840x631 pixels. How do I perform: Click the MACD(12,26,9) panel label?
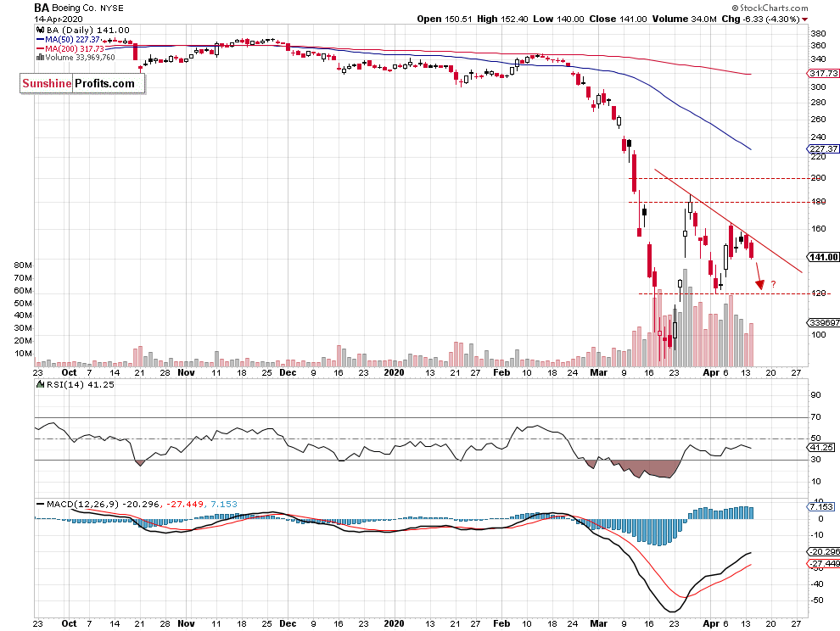(82, 504)
